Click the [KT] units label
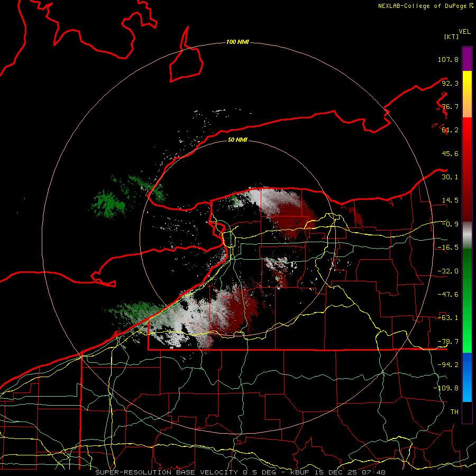The height and width of the screenshot is (476, 476). [452, 36]
